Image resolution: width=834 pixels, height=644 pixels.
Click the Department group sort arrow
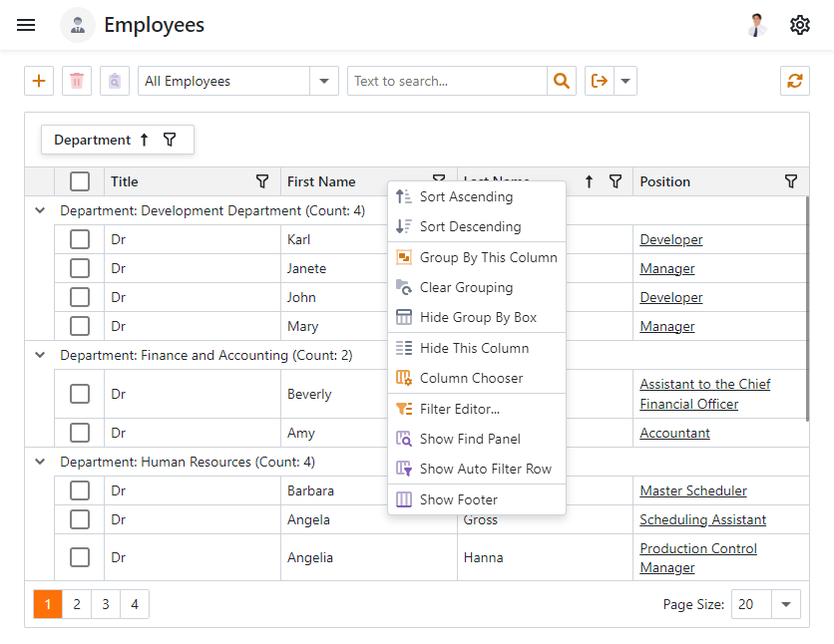pos(144,140)
